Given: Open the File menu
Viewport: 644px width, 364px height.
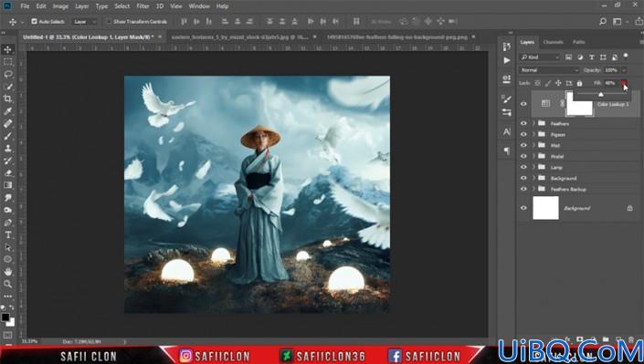Looking at the screenshot, I should pyautogui.click(x=25, y=6).
